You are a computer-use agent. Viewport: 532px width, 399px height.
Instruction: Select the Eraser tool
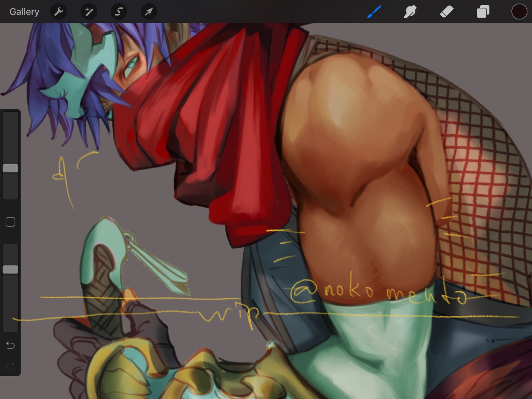[x=447, y=12]
